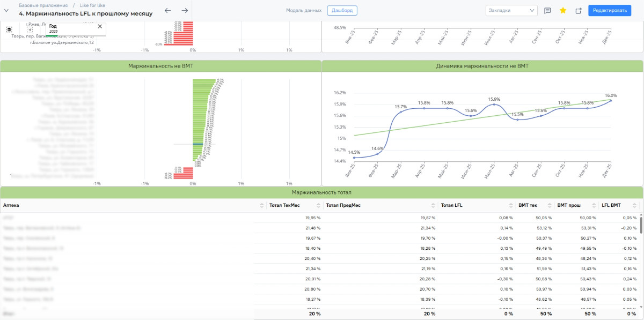This screenshot has width=644, height=320.
Task: Open the Закладки dropdown
Action: [511, 10]
